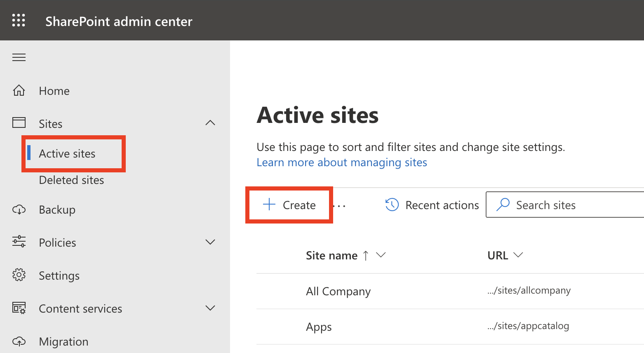Image resolution: width=644 pixels, height=353 pixels.
Task: Click into the Search sites field
Action: tap(565, 205)
